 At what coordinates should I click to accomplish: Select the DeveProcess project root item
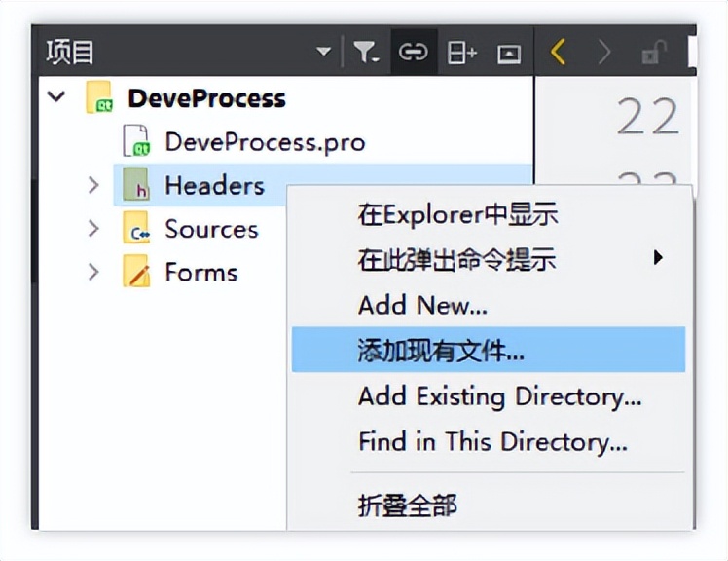coord(206,98)
